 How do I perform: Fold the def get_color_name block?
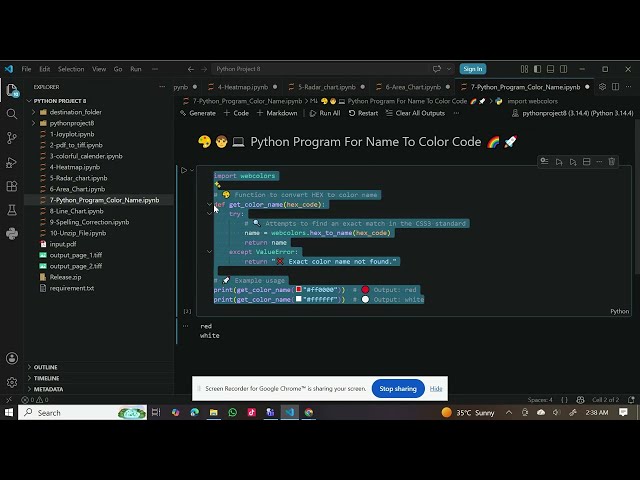tap(209, 204)
